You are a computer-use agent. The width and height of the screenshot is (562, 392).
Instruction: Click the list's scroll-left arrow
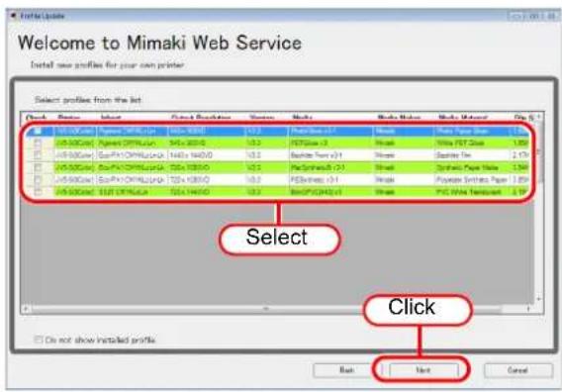[x=26, y=309]
